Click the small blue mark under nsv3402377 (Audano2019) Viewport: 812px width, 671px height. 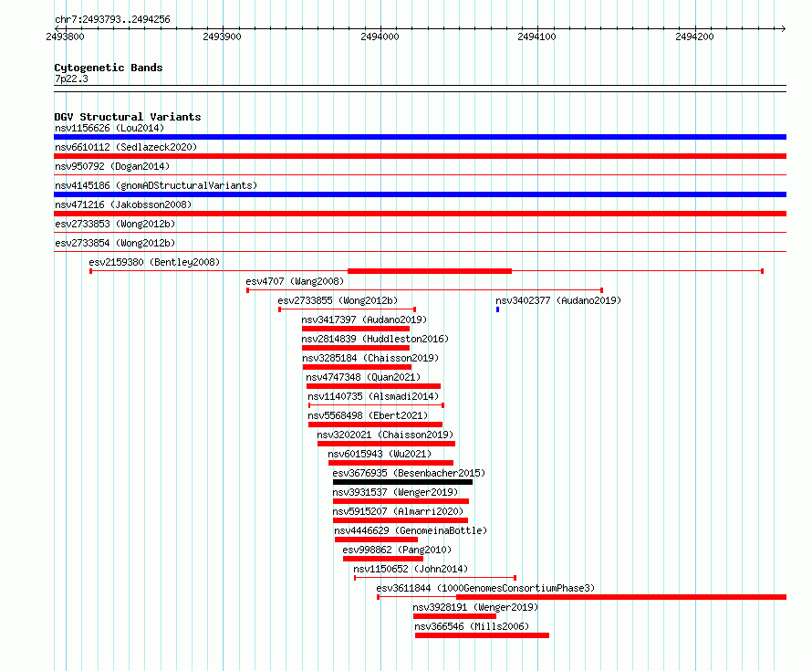pos(497,309)
